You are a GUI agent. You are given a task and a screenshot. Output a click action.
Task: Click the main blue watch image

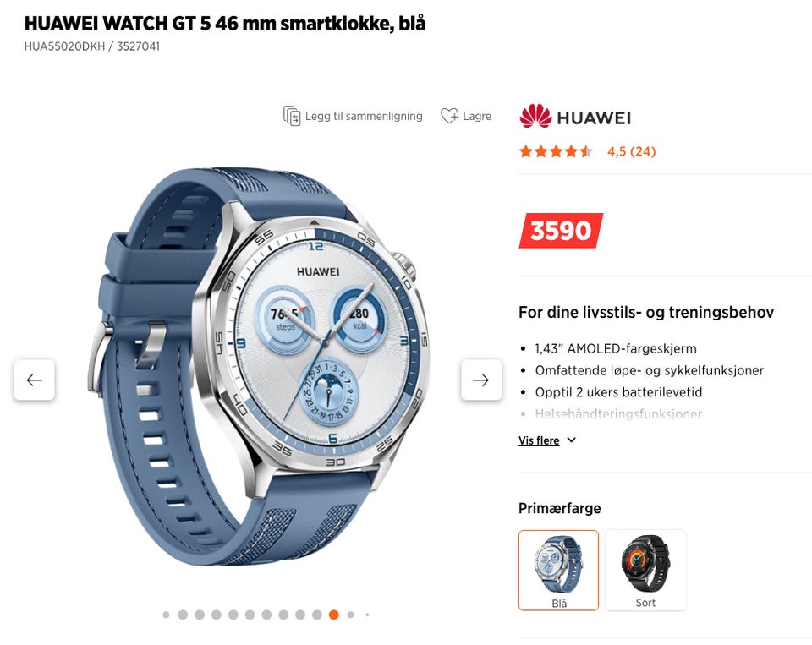pos(258,365)
